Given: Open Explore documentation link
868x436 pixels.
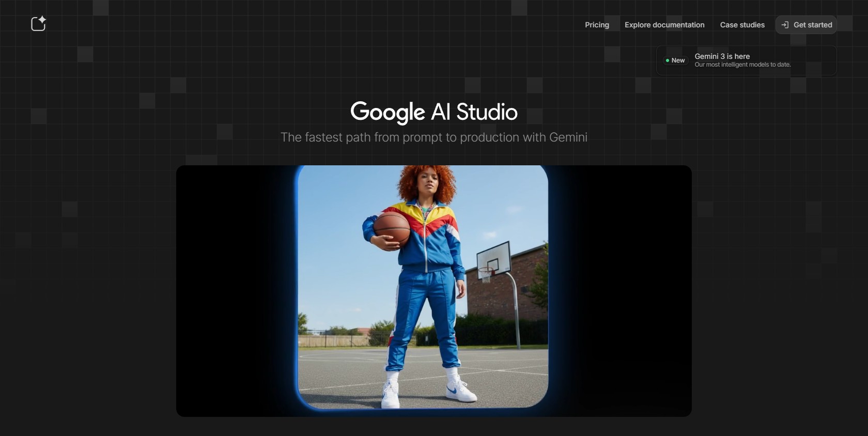Looking at the screenshot, I should point(664,25).
